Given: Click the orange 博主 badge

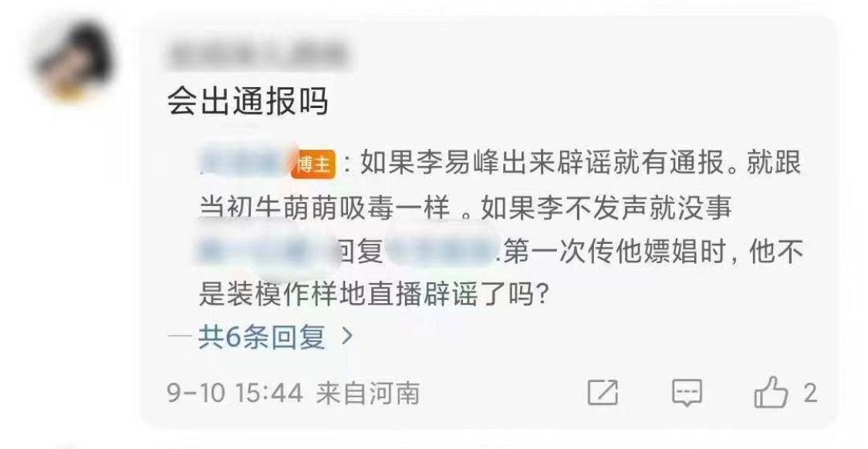Looking at the screenshot, I should [314, 164].
